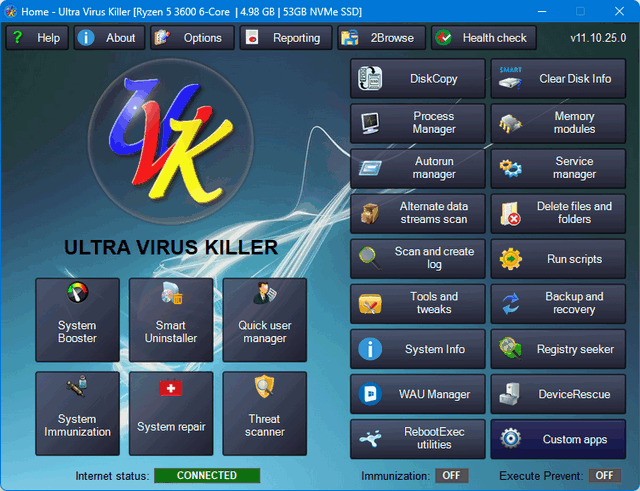
Task: Click the Threat scanner shield icon
Action: click(x=264, y=386)
